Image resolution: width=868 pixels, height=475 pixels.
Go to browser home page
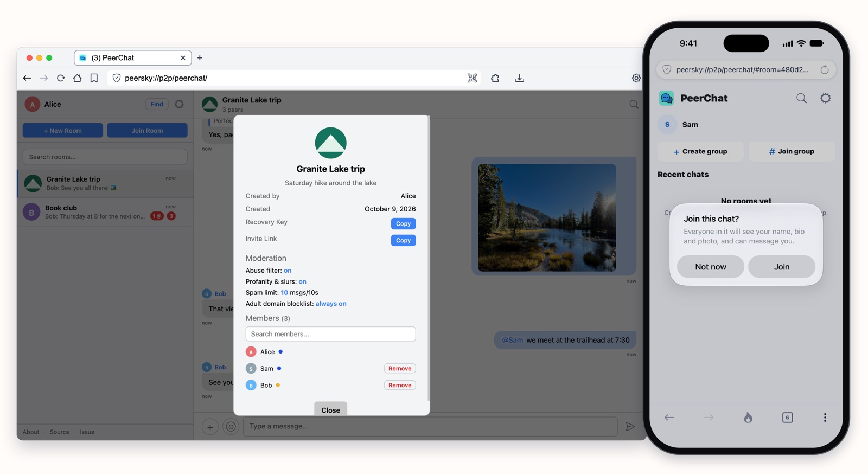pos(77,78)
